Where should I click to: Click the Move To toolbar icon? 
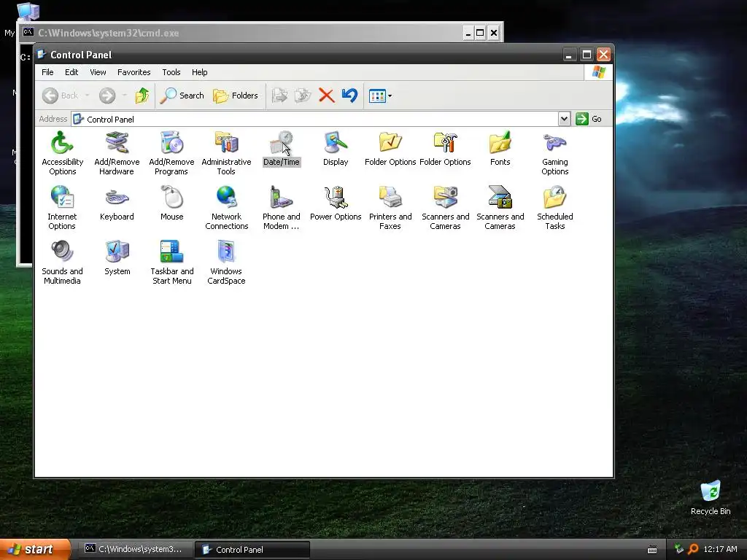[x=279, y=96]
